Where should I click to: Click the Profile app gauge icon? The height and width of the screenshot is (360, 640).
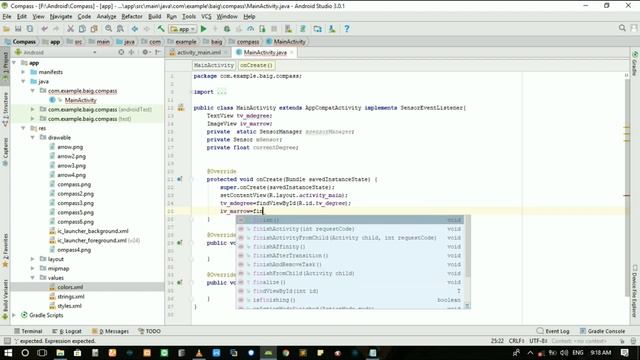click(x=250, y=29)
